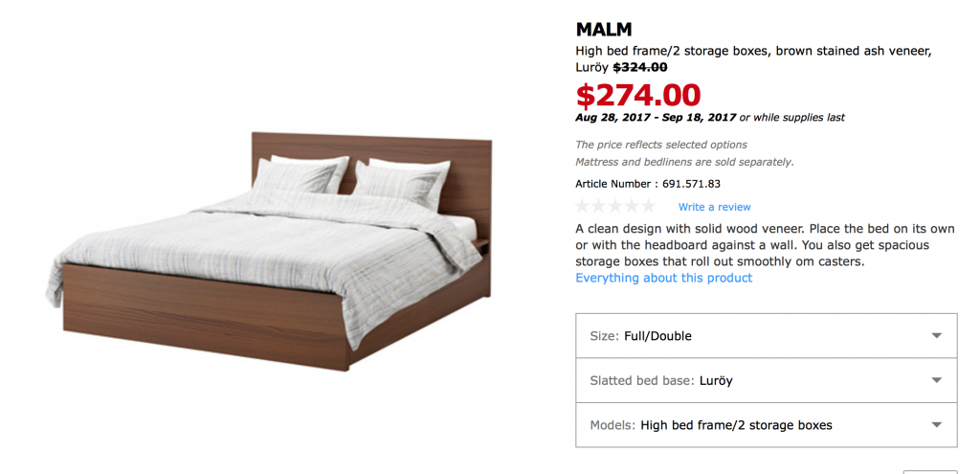
Task: Click the product description paragraph text
Action: point(764,245)
